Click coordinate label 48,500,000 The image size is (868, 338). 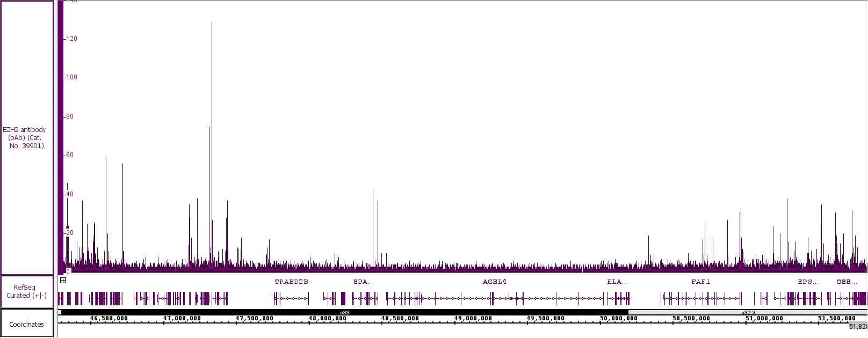click(x=400, y=318)
